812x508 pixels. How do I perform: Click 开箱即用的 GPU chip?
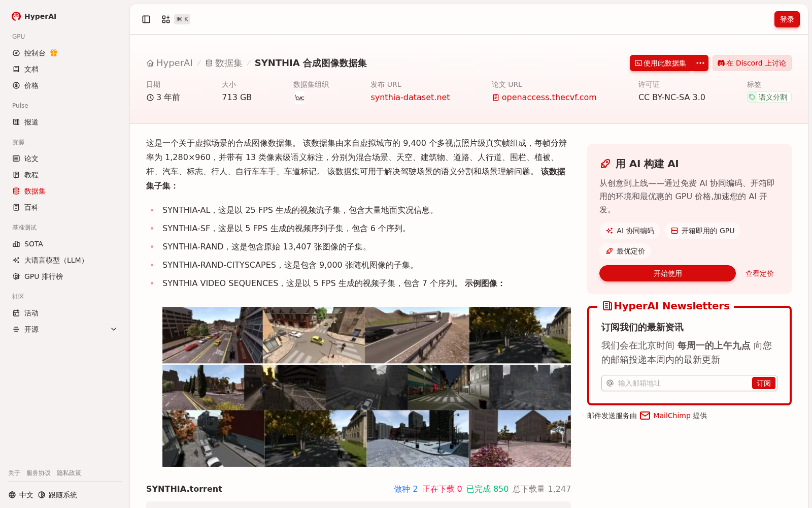click(x=702, y=231)
